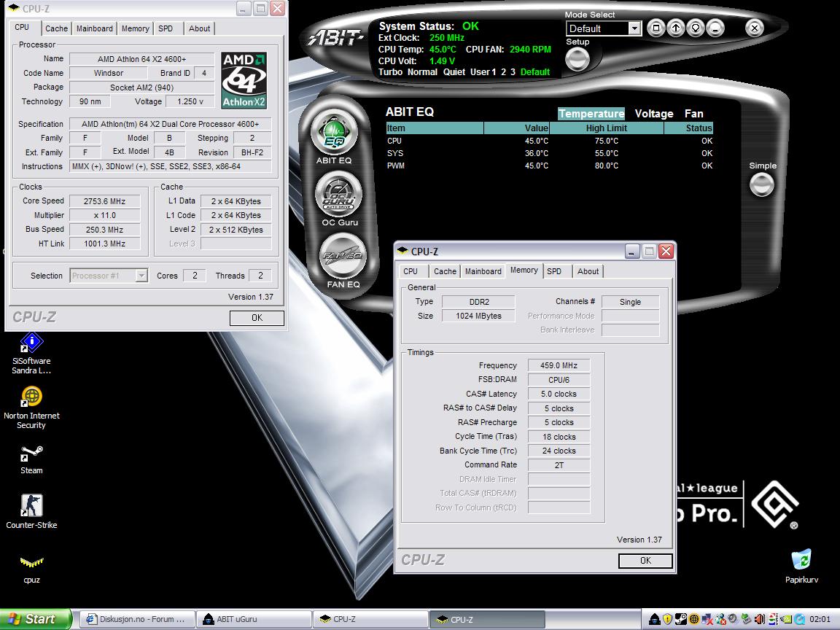Open the Mainboard tab in memory CPU-Z window
The height and width of the screenshot is (630, 840).
tap(483, 271)
